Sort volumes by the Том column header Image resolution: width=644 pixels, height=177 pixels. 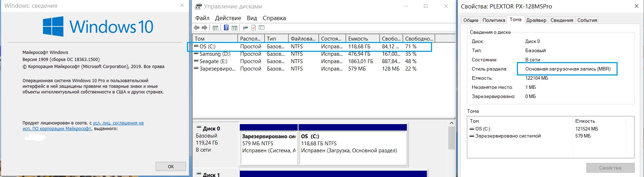[x=215, y=38]
